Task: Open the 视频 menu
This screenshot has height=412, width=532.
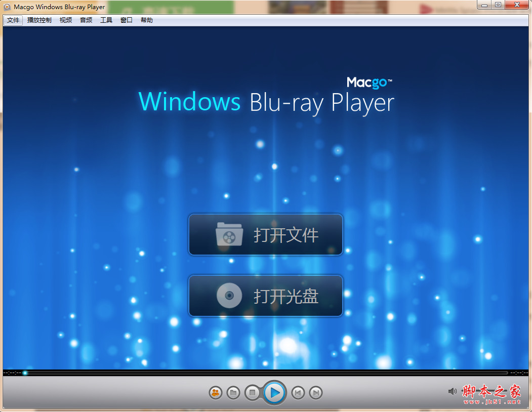Action: tap(65, 20)
